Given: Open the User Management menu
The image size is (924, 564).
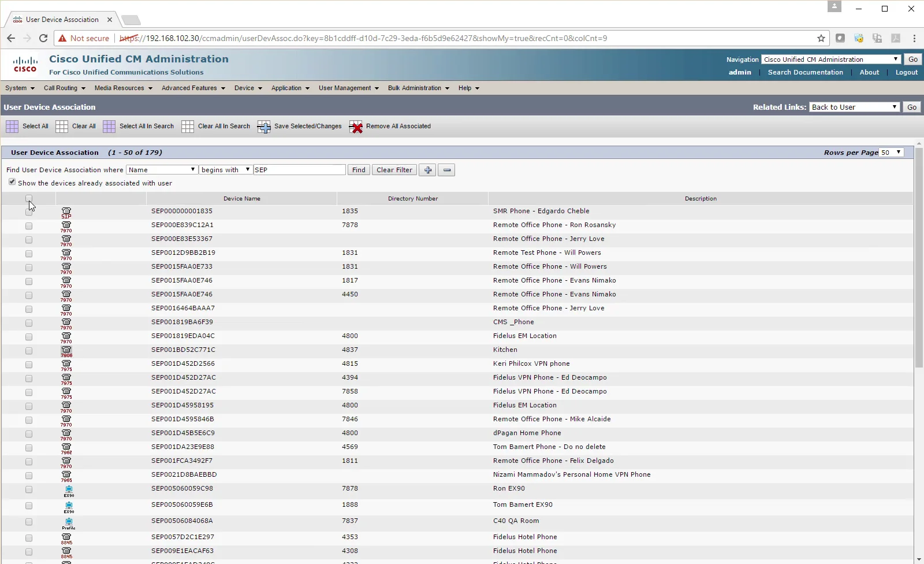Looking at the screenshot, I should pos(348,88).
